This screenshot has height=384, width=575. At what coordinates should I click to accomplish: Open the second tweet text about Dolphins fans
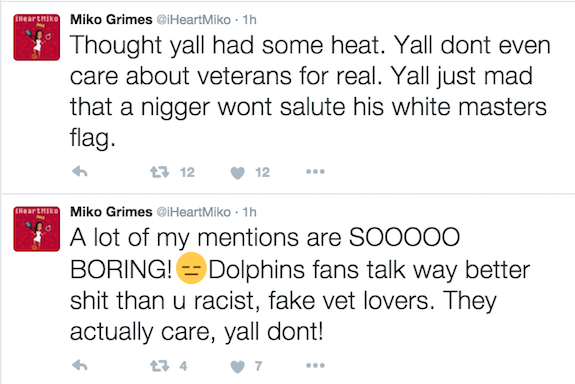(300, 285)
